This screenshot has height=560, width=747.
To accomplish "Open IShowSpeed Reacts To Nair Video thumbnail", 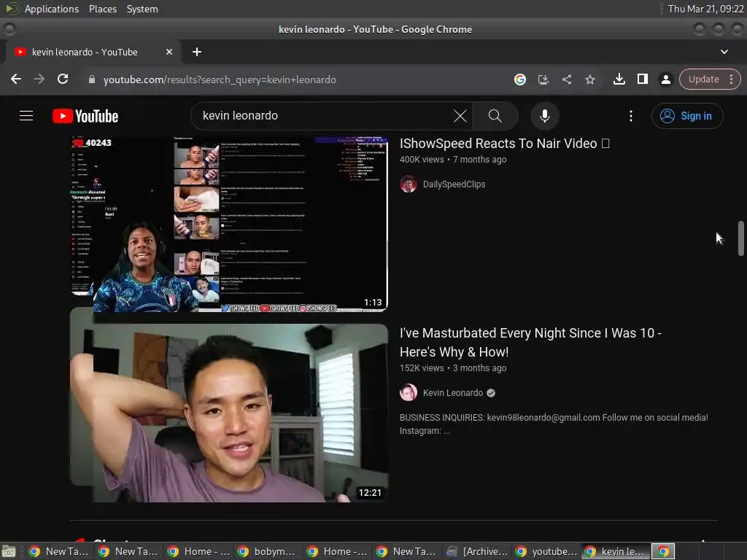I will (228, 224).
